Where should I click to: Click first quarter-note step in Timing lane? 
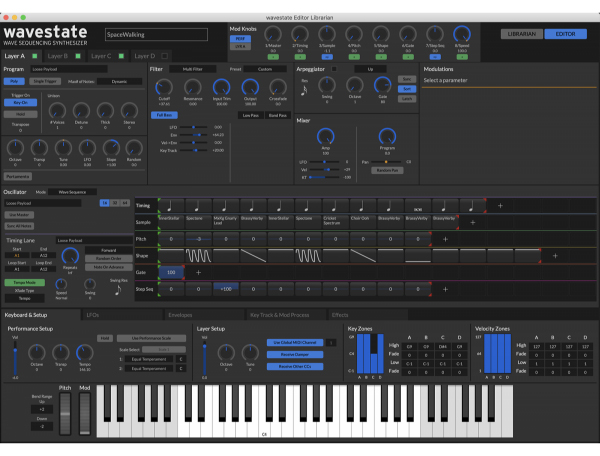point(171,206)
